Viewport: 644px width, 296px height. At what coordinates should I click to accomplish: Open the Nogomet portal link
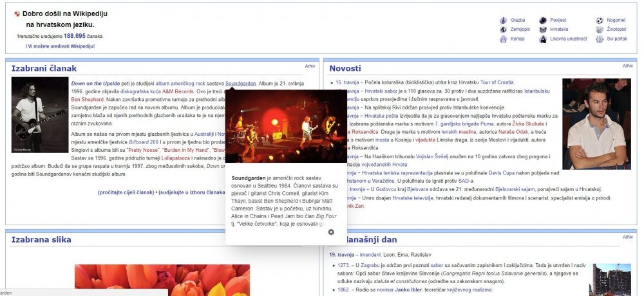[x=616, y=20]
